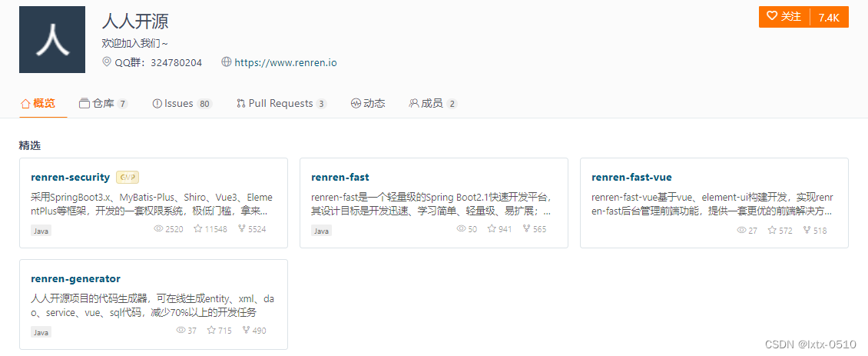Viewport: 868px width, 356px height.
Task: Click the Issues count badge 80
Action: 204,104
